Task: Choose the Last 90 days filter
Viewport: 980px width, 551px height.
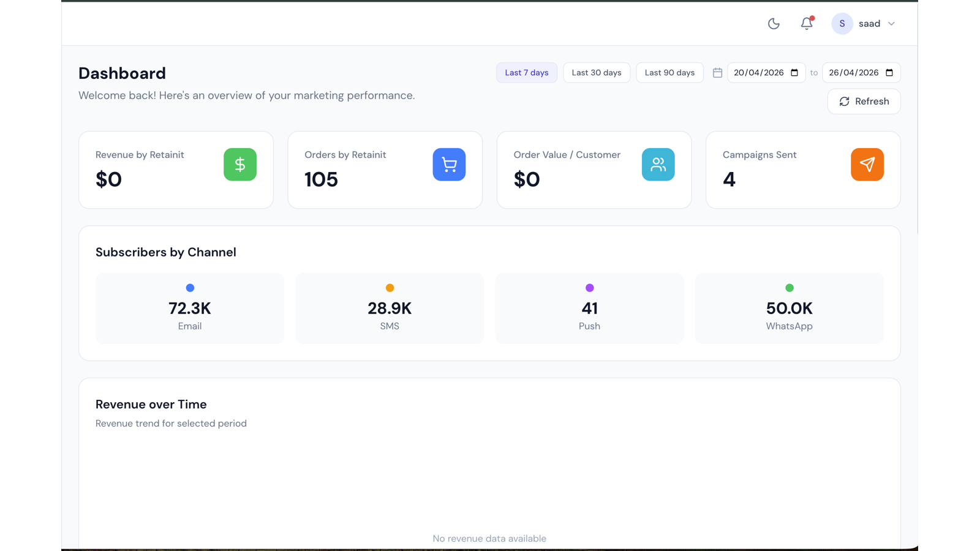Action: coord(669,72)
